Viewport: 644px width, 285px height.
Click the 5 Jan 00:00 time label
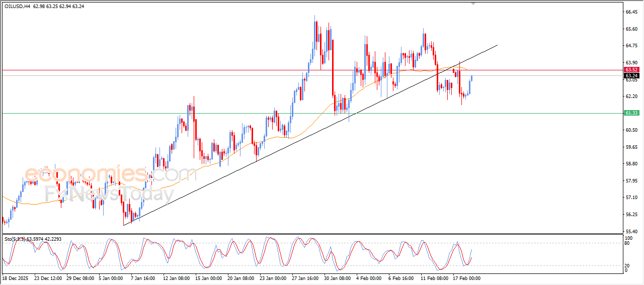point(112,277)
